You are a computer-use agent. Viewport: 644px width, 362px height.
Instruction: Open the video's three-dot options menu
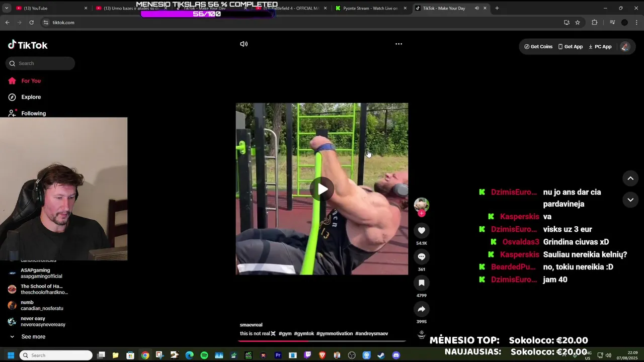(398, 44)
